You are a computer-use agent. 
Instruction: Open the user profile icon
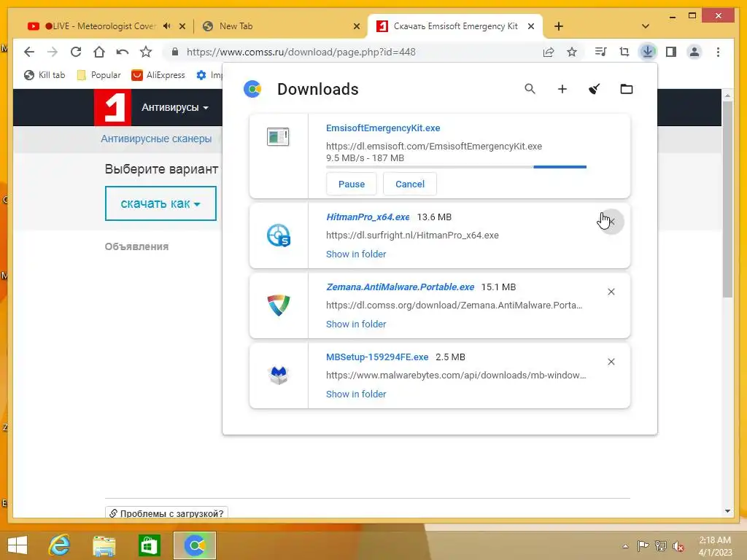[694, 52]
